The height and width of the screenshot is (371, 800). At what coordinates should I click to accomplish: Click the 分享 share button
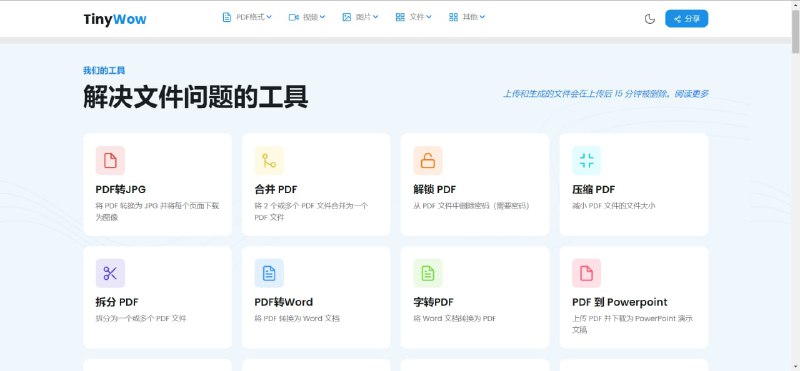coord(686,19)
